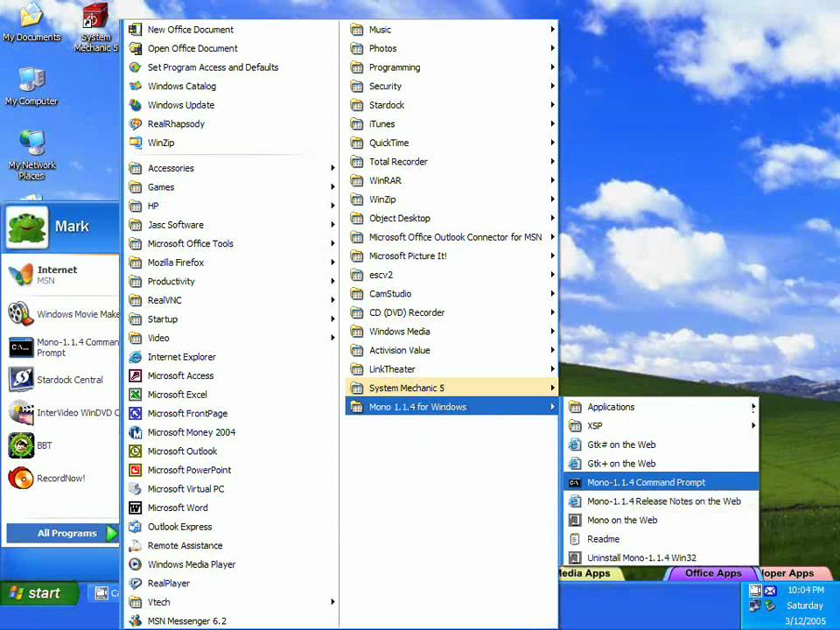This screenshot has height=630, width=840.
Task: Launch Microsoft Outlook
Action: (231, 451)
